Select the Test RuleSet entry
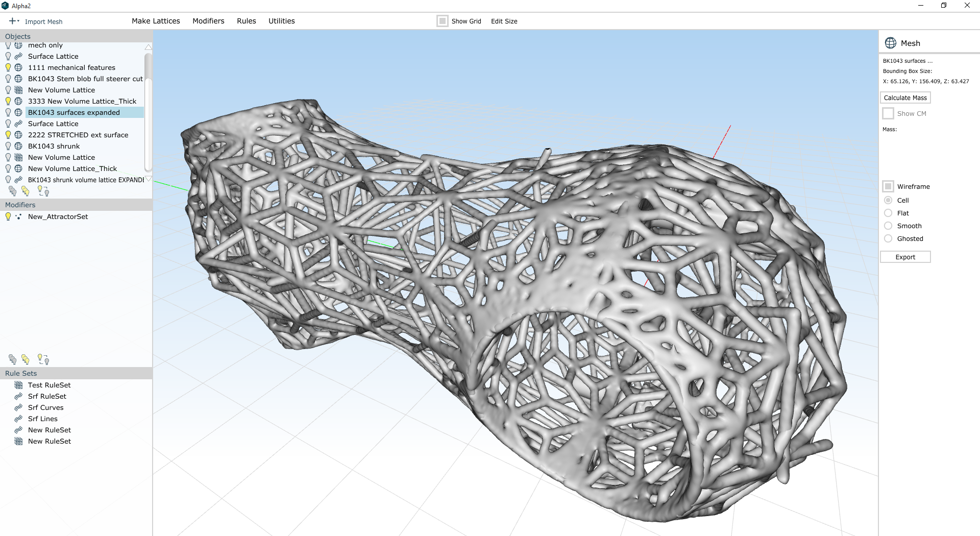The image size is (980, 536). (49, 385)
